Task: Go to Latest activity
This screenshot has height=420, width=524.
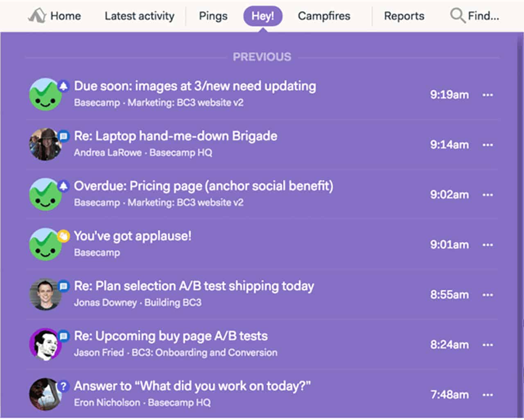Action: [x=139, y=16]
